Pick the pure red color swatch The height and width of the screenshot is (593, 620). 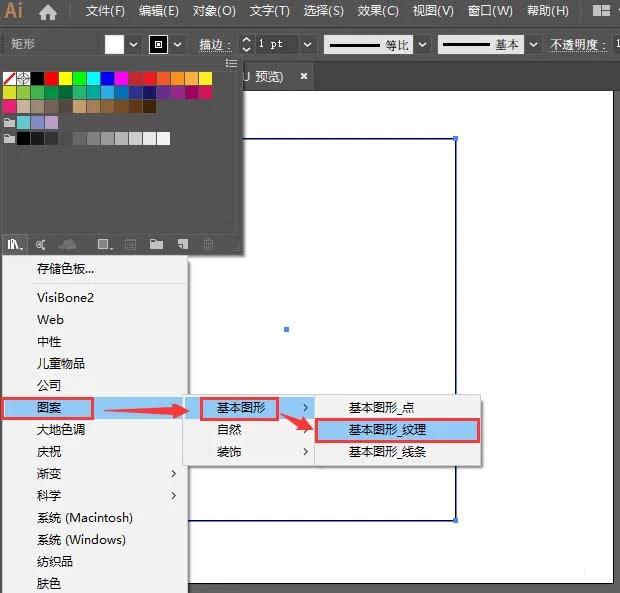(x=52, y=78)
